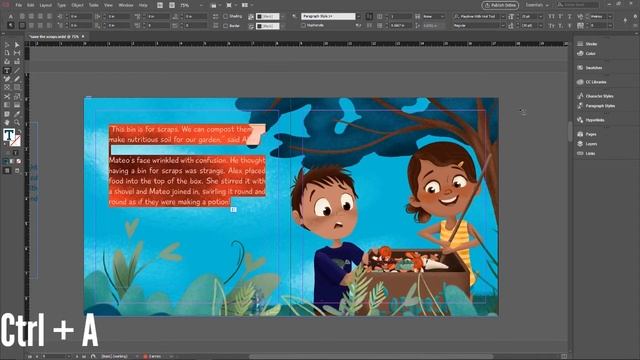Open the Links panel icon
The height and width of the screenshot is (360, 640).
pyautogui.click(x=580, y=153)
